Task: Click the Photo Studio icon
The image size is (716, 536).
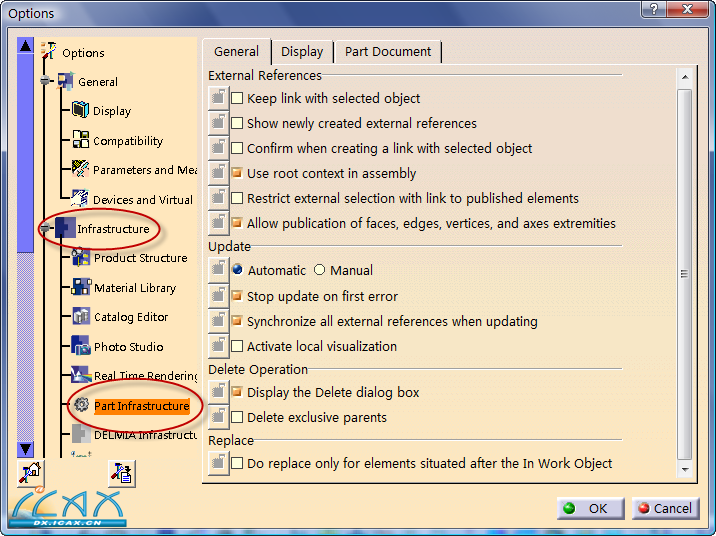Action: coord(81,346)
